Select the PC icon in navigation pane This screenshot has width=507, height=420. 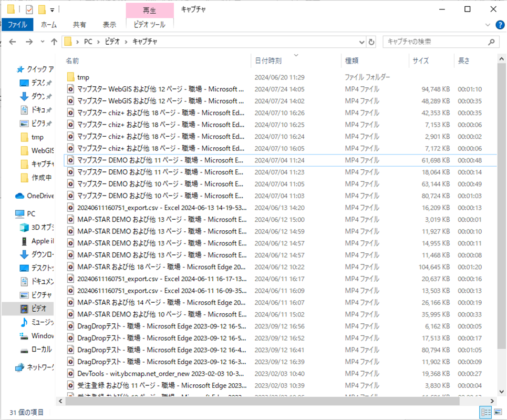pyautogui.click(x=20, y=213)
